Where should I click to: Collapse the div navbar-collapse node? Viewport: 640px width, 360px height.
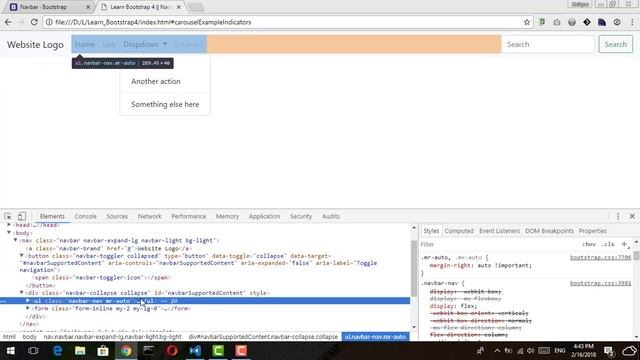pyautogui.click(x=22, y=293)
